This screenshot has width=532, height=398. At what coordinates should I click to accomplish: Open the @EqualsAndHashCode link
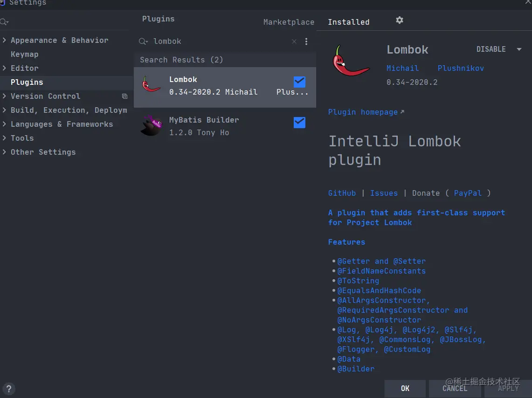(379, 291)
